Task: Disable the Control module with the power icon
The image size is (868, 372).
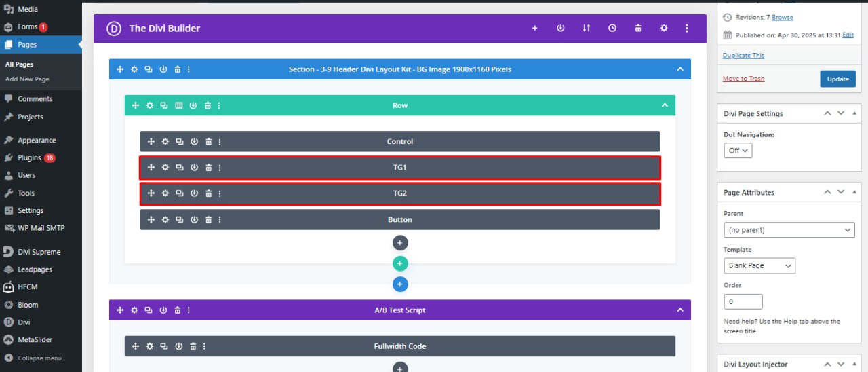Action: point(194,141)
